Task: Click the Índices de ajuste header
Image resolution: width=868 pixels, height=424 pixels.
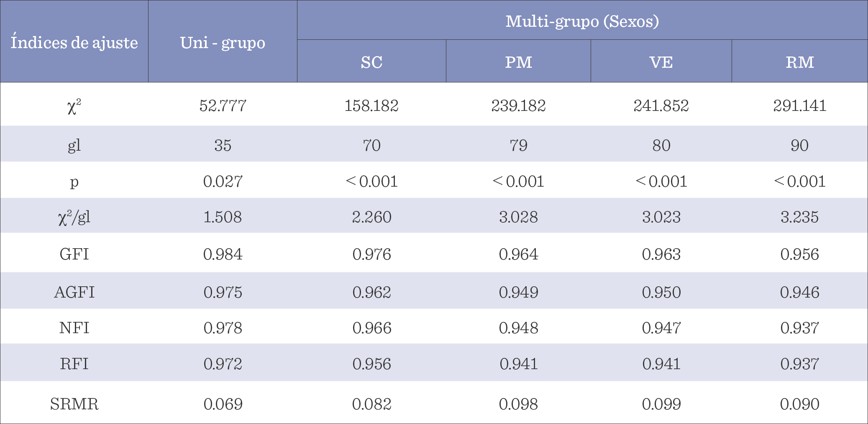Action: coord(74,43)
